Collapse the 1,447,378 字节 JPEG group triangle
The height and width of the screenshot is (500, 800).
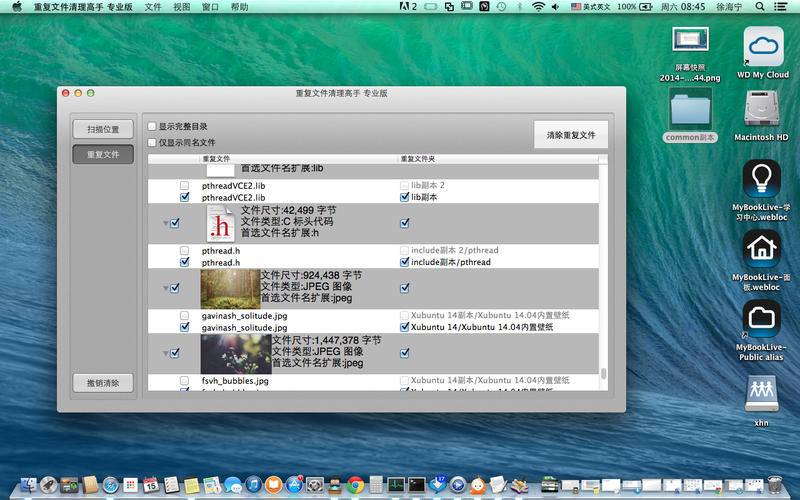tap(165, 353)
